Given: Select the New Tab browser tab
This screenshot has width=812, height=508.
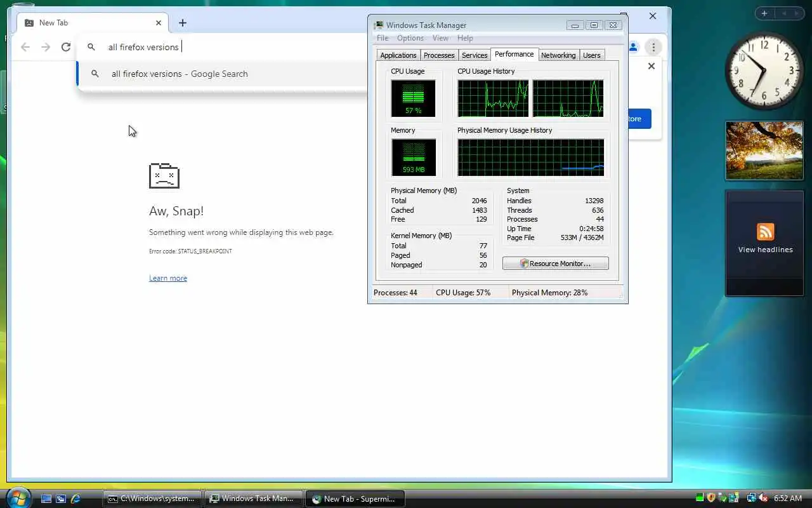Looking at the screenshot, I should pos(92,23).
